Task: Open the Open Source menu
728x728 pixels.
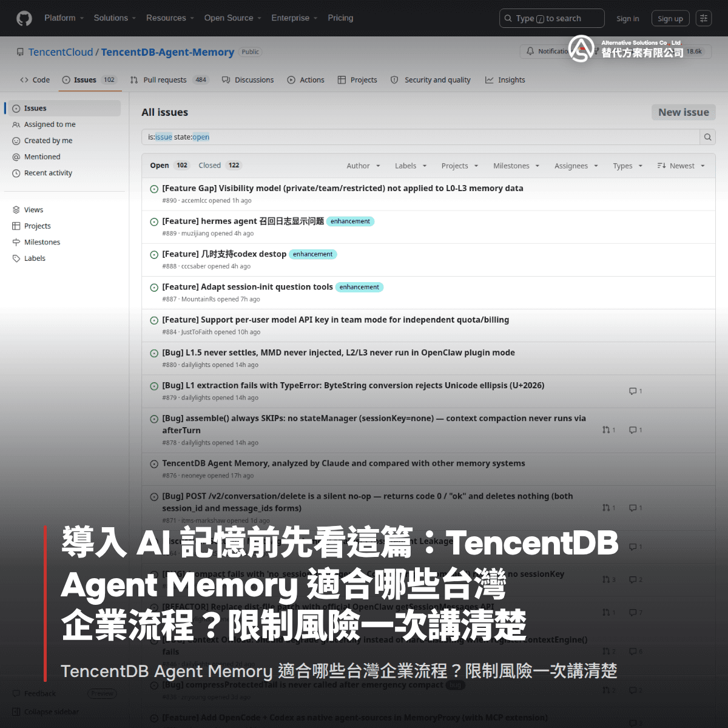Action: [x=232, y=18]
